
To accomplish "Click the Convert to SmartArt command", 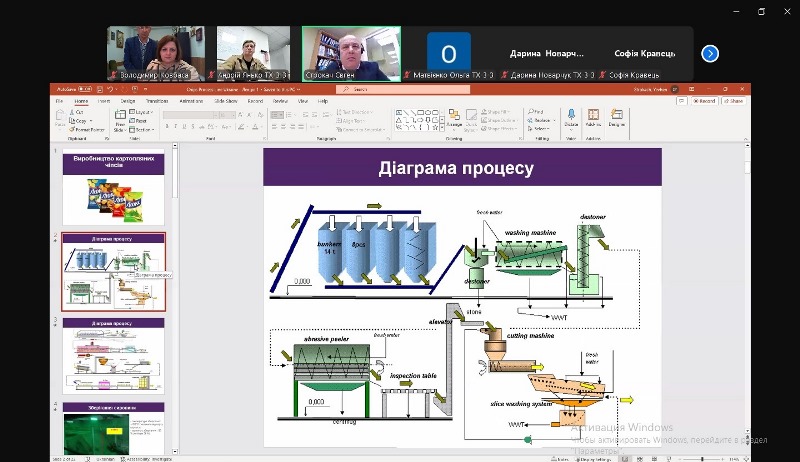I will (x=361, y=130).
